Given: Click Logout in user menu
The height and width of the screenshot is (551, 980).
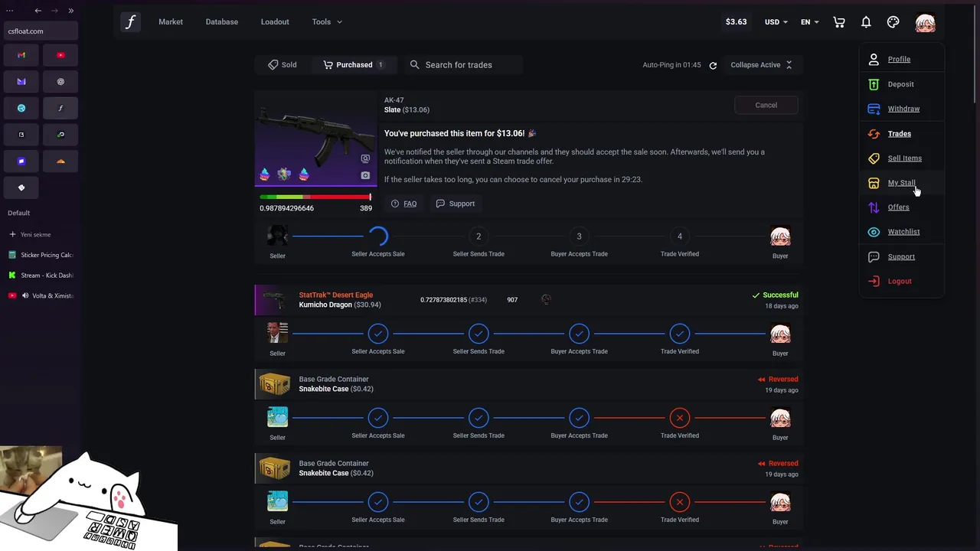Looking at the screenshot, I should pyautogui.click(x=902, y=282).
